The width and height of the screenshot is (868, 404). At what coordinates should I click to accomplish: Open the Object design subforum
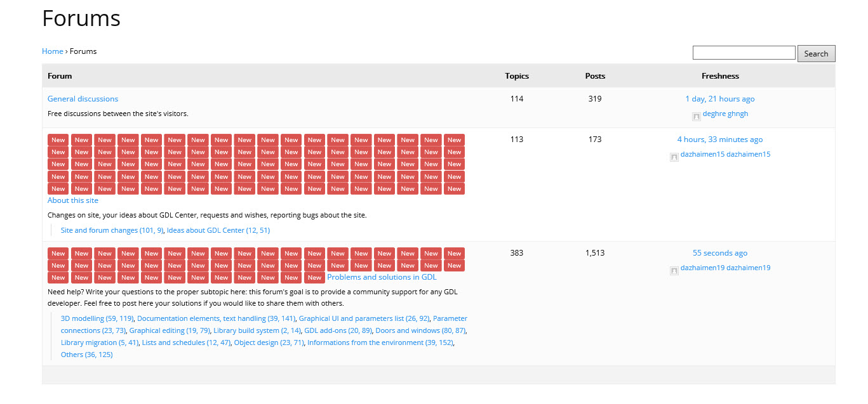[268, 342]
